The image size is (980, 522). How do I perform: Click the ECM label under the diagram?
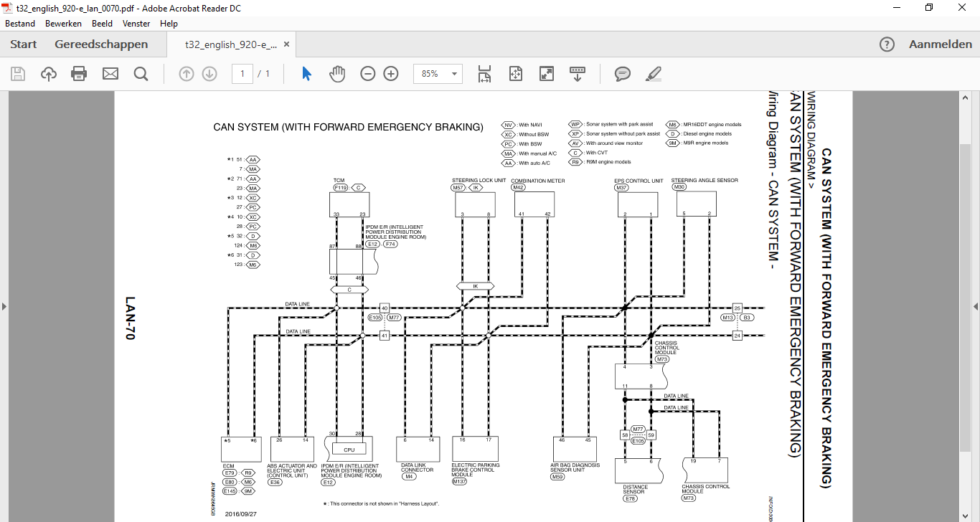click(227, 465)
